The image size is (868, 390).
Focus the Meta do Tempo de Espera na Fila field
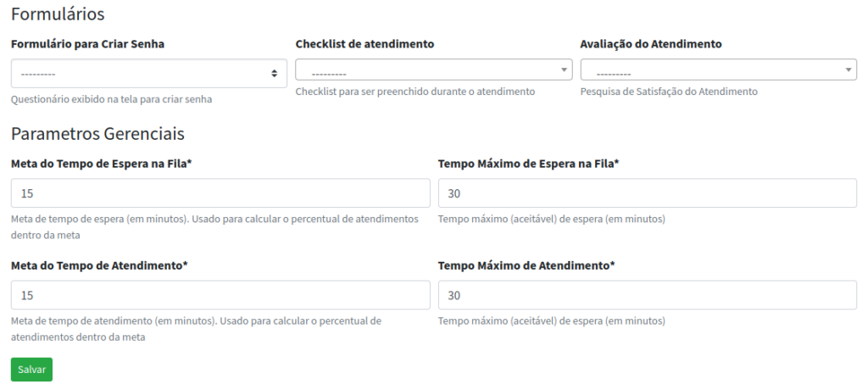point(220,192)
